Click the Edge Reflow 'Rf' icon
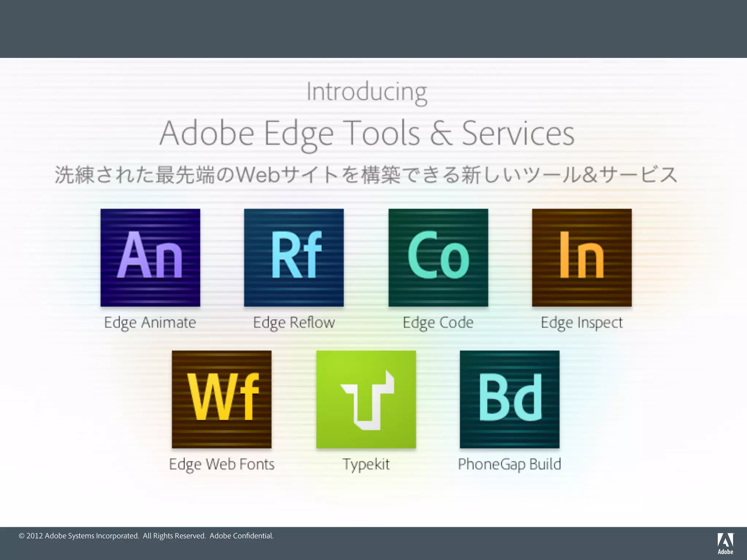 pyautogui.click(x=294, y=258)
